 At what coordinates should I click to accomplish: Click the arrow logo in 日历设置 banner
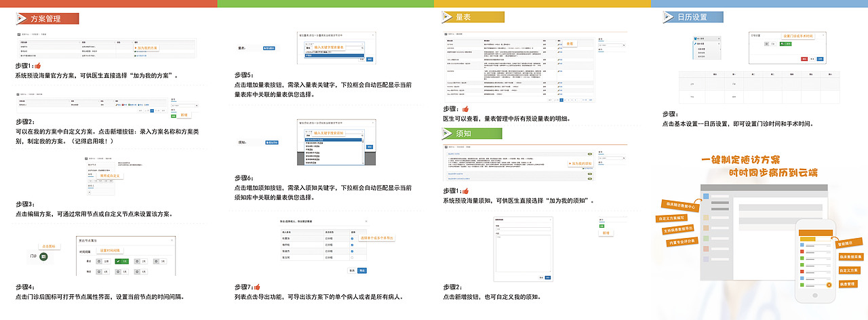[x=667, y=17]
